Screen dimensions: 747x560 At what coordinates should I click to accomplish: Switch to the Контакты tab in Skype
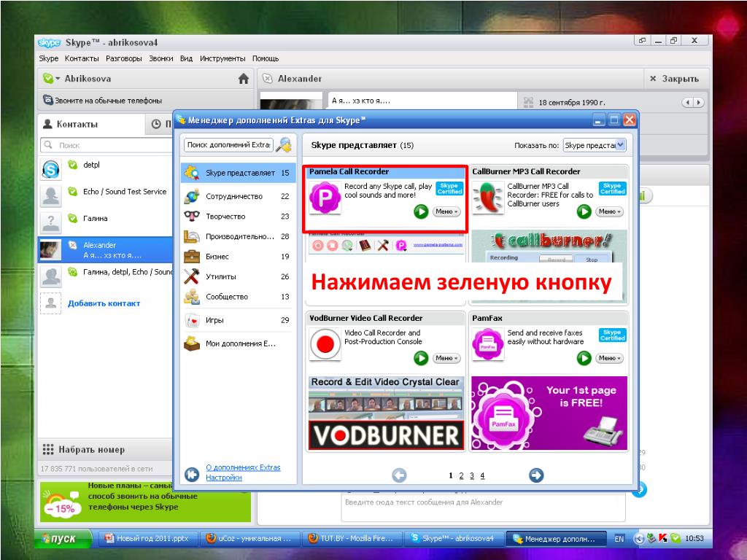(x=91, y=124)
